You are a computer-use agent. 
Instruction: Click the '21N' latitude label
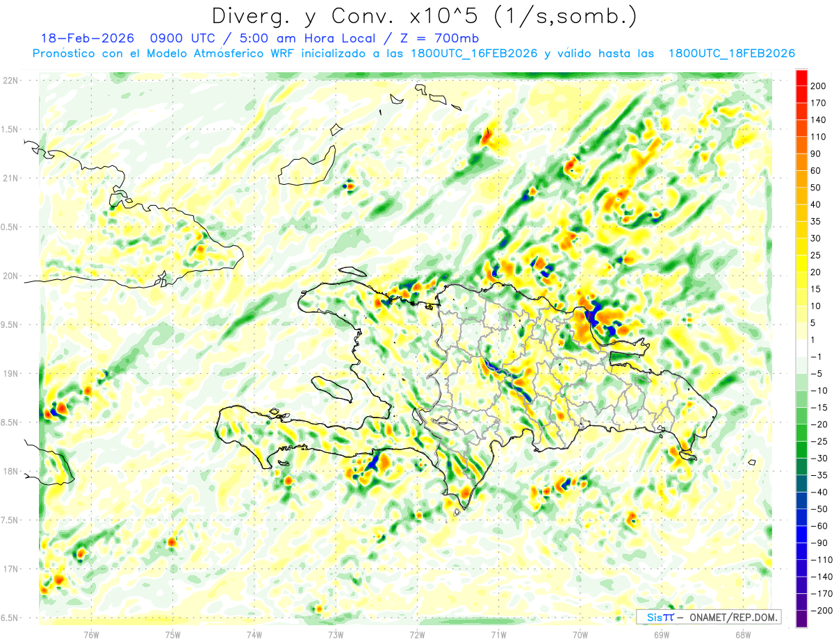click(10, 178)
